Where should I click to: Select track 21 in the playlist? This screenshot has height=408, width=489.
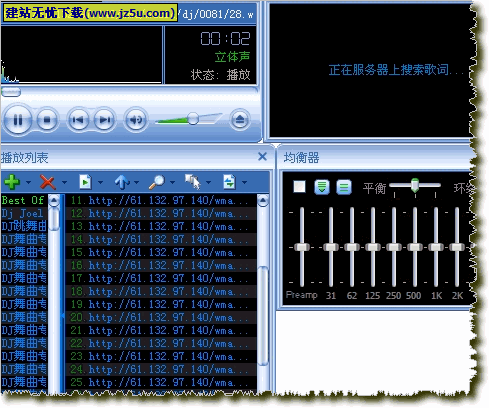pos(161,330)
